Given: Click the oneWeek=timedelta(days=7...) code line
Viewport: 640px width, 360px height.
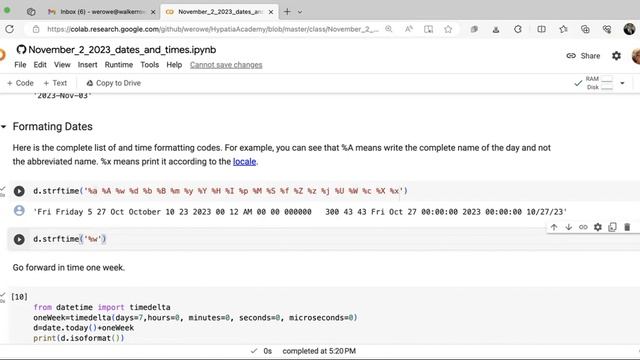Looking at the screenshot, I should point(195,318).
